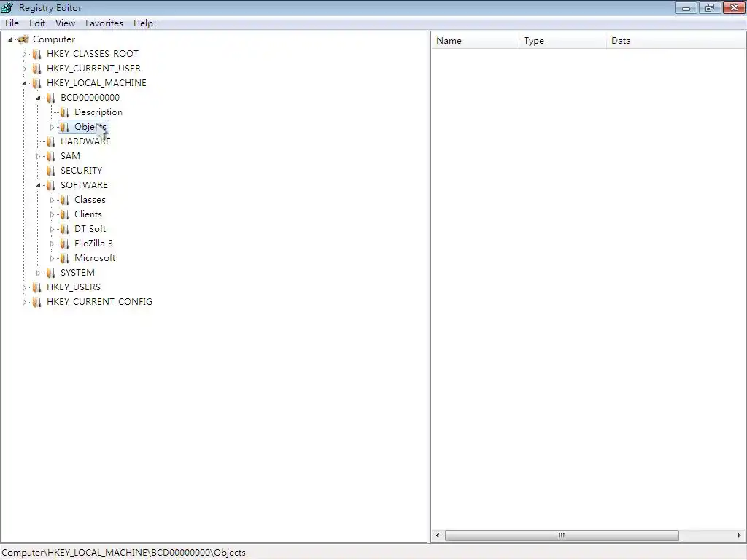The height and width of the screenshot is (560, 747).
Task: Expand the Objects key
Action: [52, 127]
